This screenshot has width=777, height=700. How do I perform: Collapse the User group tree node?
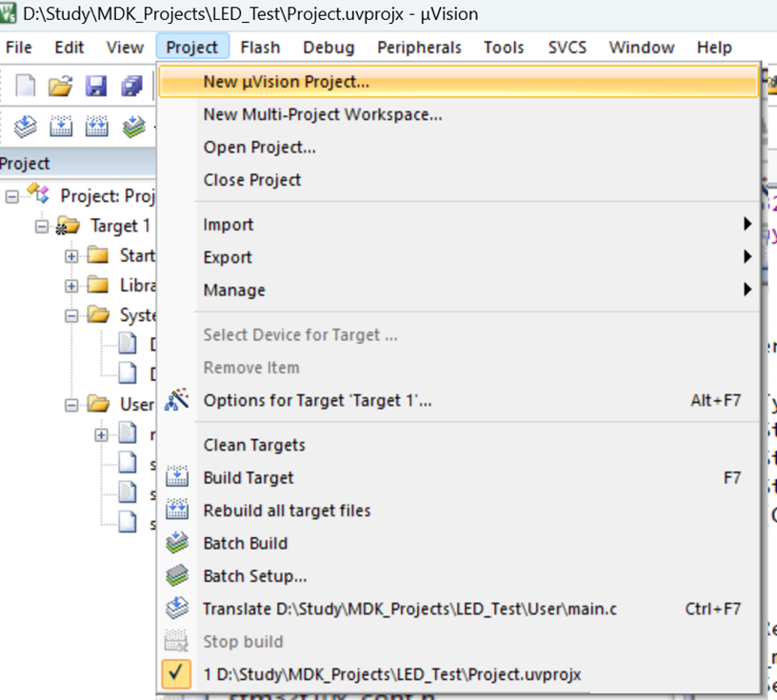pos(71,405)
